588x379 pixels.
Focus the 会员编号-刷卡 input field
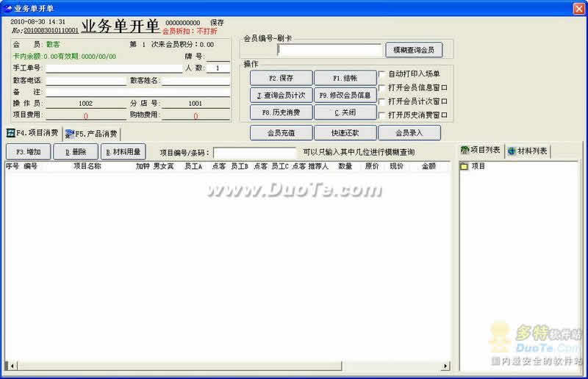coord(330,50)
